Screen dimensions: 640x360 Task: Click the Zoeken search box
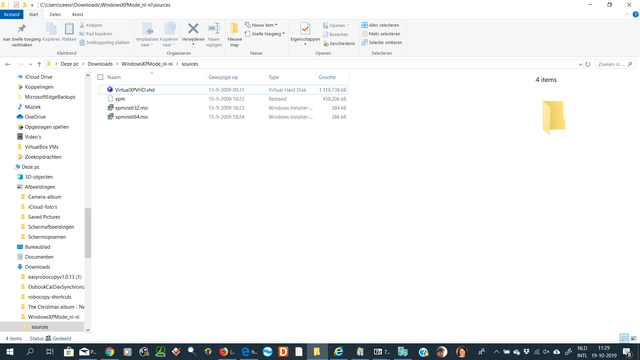615,64
